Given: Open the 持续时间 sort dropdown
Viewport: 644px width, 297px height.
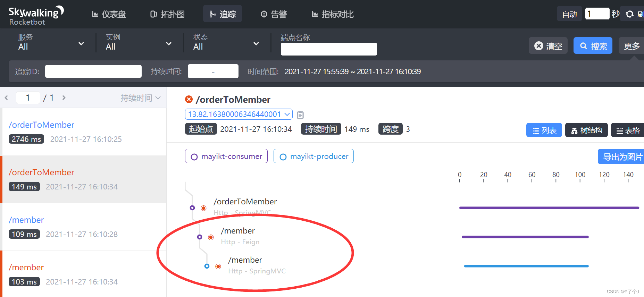Looking at the screenshot, I should pyautogui.click(x=140, y=98).
